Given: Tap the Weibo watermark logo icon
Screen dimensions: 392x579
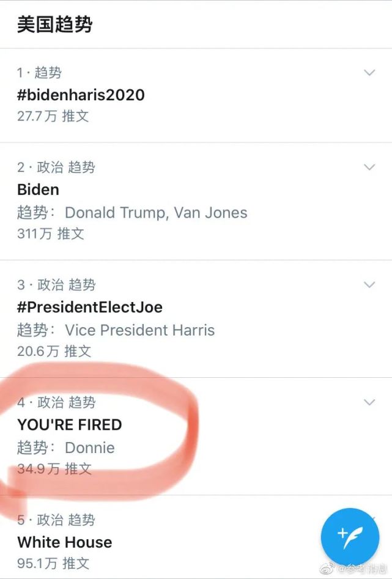Looking at the screenshot, I should point(330,570).
